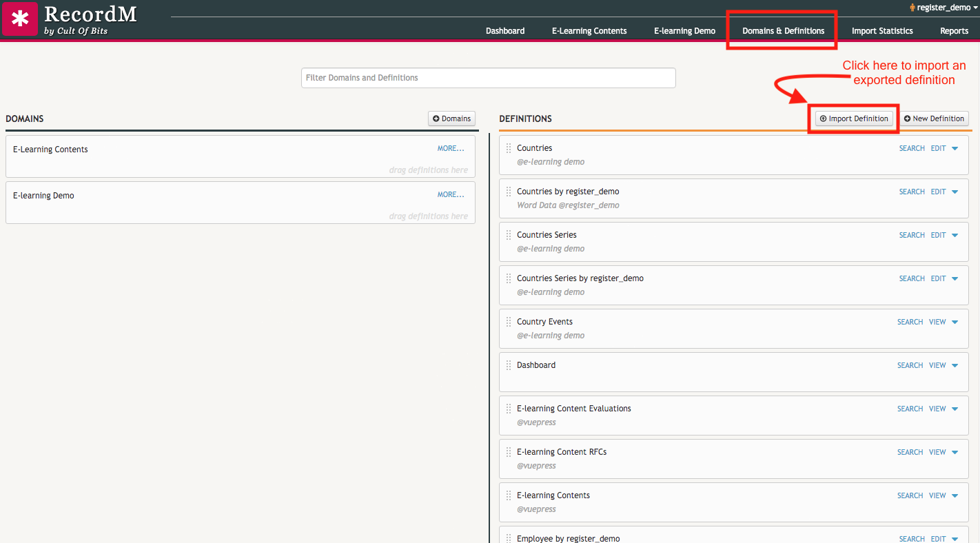Screen dimensions: 980x543
Task: Select the E-learning Demo domain name
Action: tap(43, 196)
